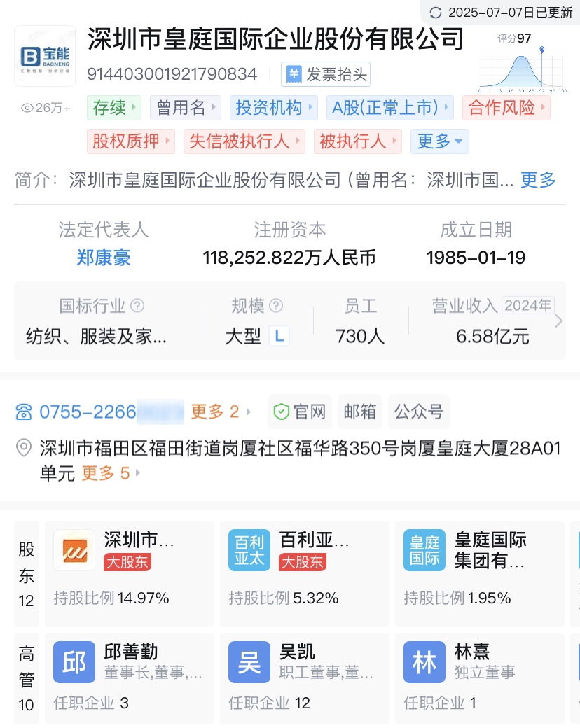
Task: Show 更多 5 addresses
Action: pos(111,474)
